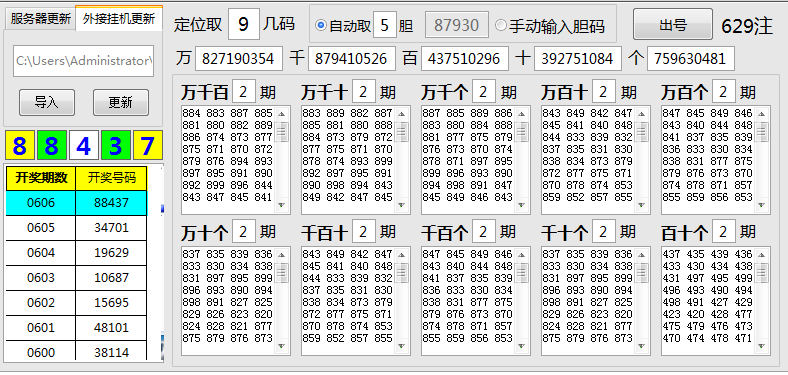This screenshot has width=788, height=375.
Task: Click the 千 field containing 879410526
Action: [x=352, y=59]
